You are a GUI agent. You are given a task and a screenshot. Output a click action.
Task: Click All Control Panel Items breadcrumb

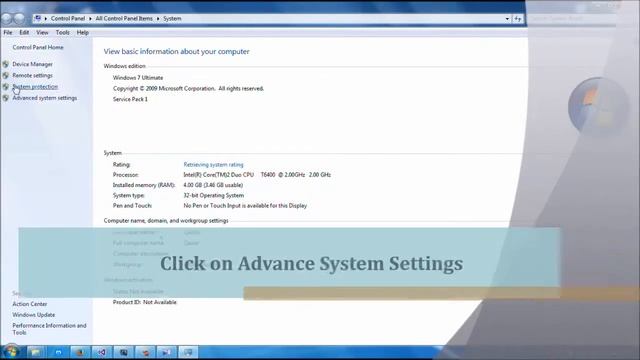[124, 19]
